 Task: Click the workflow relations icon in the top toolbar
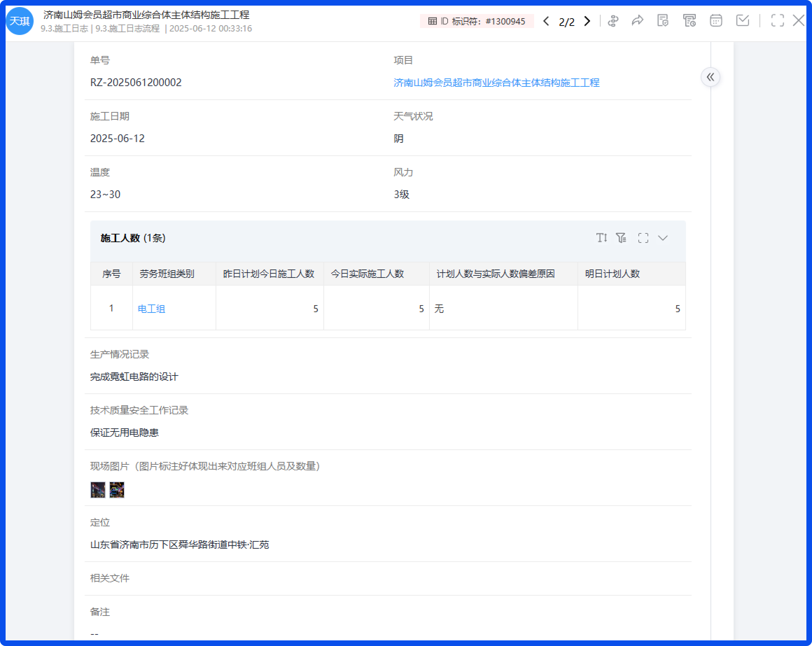(613, 21)
